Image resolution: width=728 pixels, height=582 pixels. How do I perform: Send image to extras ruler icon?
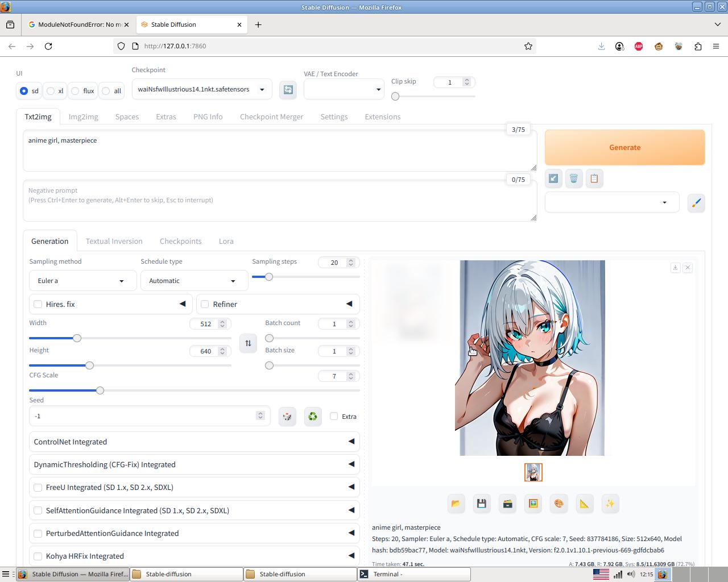(585, 504)
